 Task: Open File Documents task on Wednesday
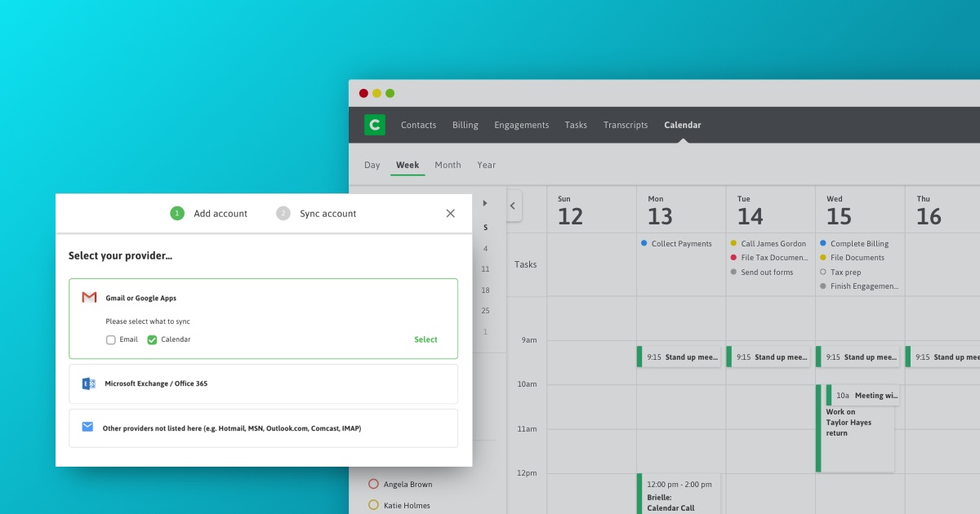tap(852, 258)
